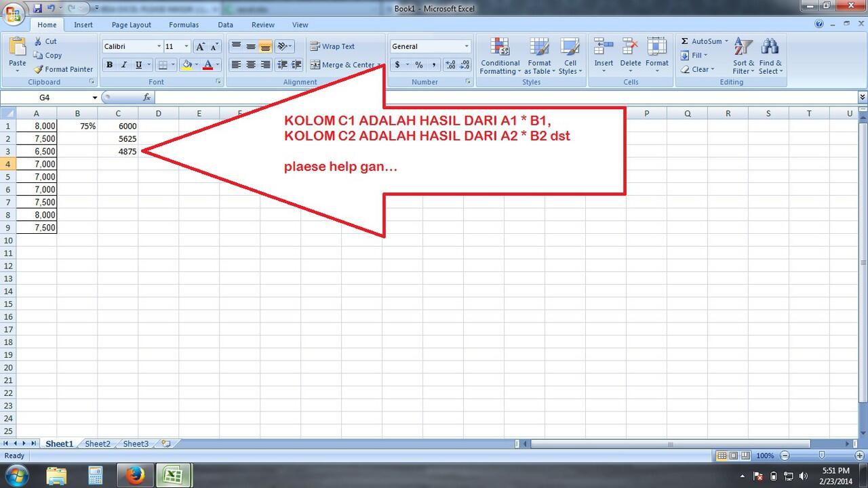Shrink font size with the smaller A
This screenshot has width=868, height=488.
tap(215, 47)
